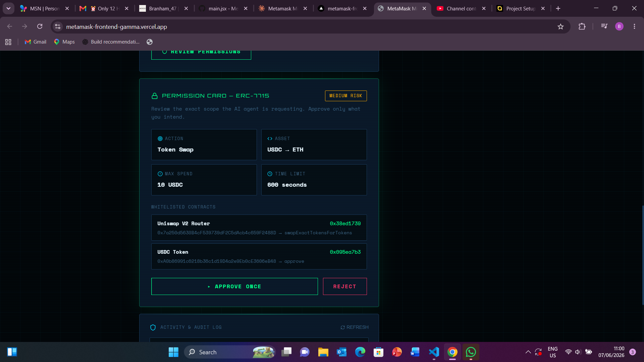Click the lock icon beside Permission Card
The image size is (644, 362).
155,96
